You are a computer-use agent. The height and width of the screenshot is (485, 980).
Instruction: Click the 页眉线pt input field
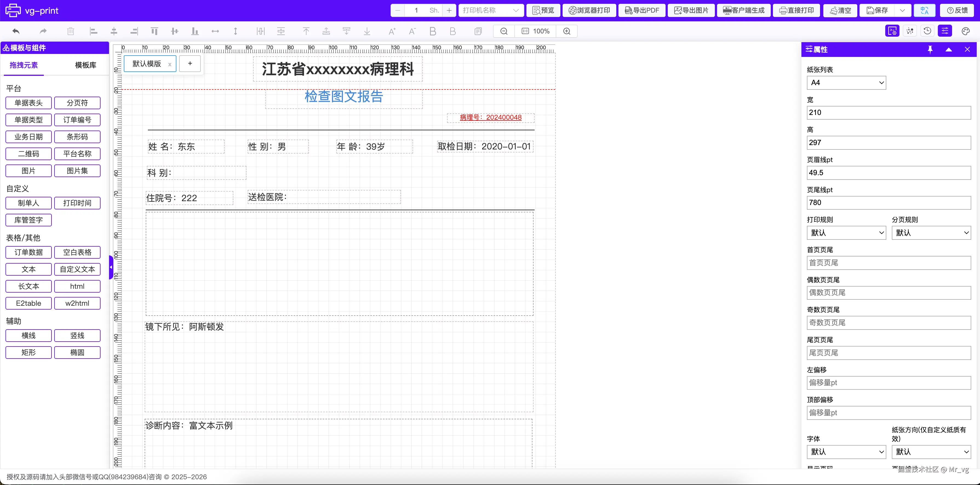point(888,172)
